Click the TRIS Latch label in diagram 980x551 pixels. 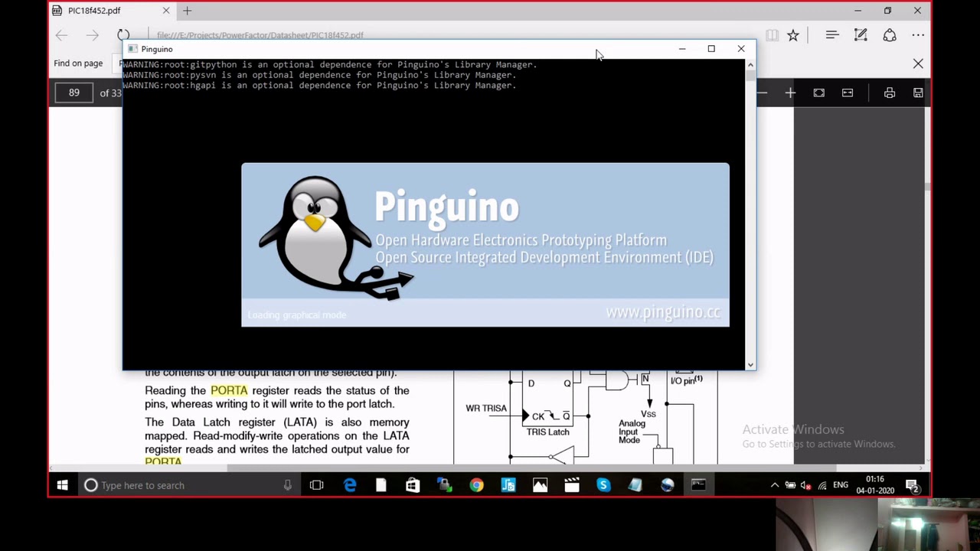(547, 432)
